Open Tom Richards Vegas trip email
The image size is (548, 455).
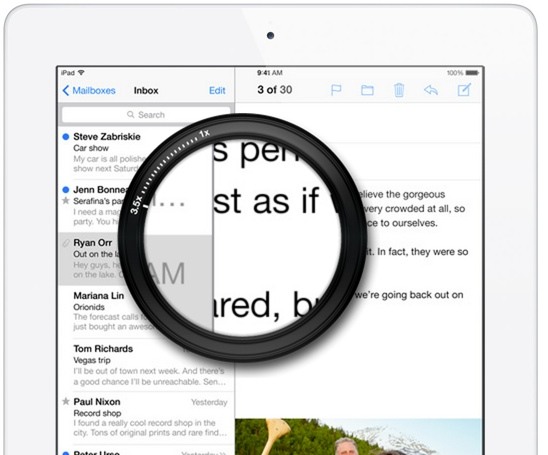click(146, 365)
